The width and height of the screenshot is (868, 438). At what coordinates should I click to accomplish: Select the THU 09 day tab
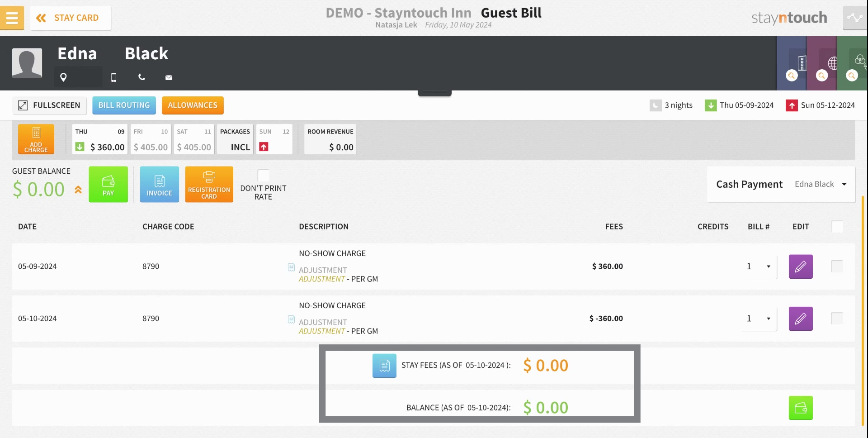(x=100, y=139)
